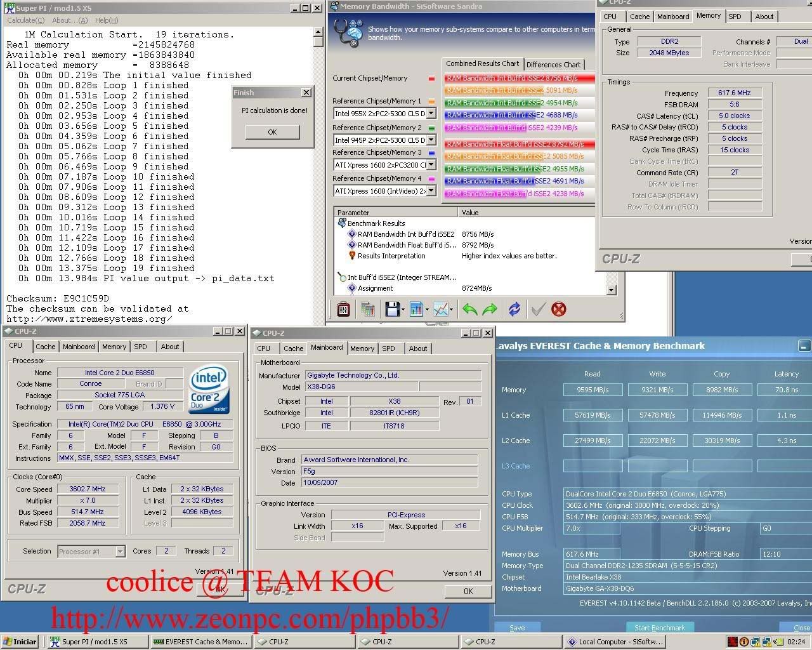Click orange Reference Chipset 1 legend swatch
Screen dimensions: 812x650
[x=432, y=102]
